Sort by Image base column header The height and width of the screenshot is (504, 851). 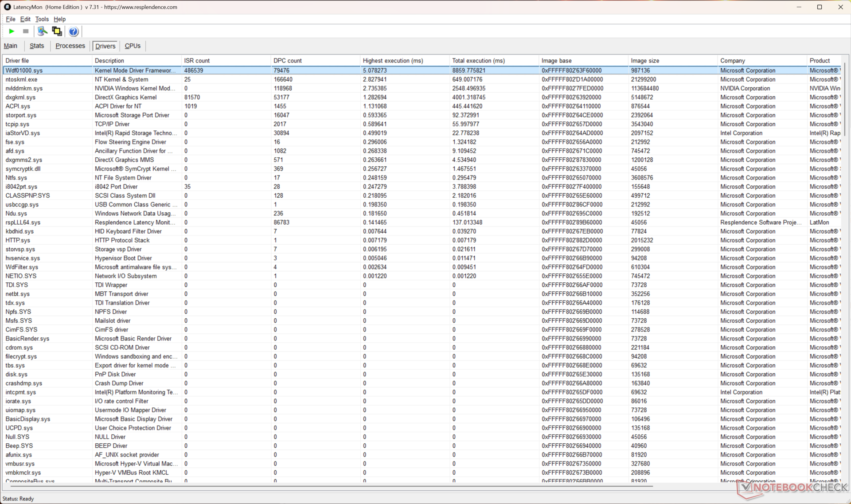point(584,61)
